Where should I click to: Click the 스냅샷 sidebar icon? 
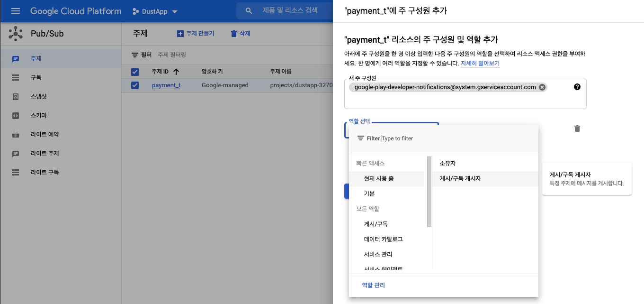16,97
